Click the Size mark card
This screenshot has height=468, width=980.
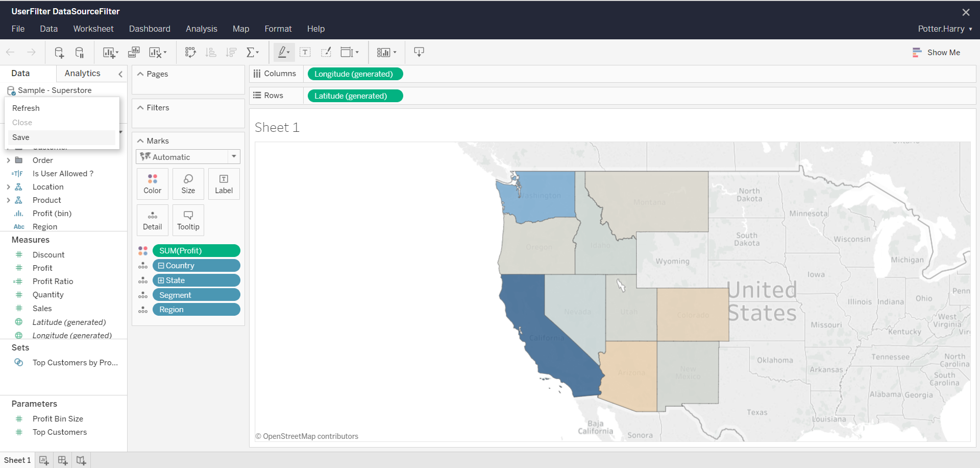[188, 184]
